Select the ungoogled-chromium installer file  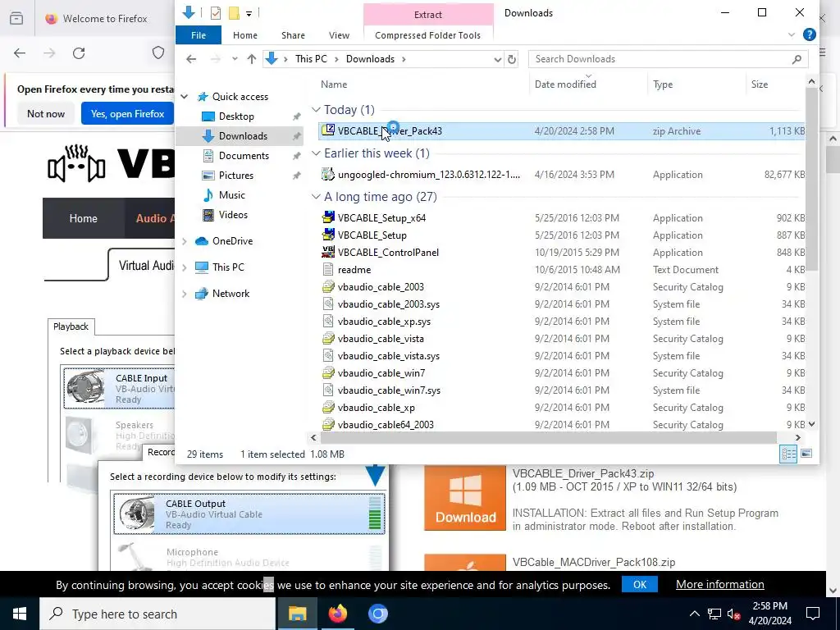coord(561,175)
